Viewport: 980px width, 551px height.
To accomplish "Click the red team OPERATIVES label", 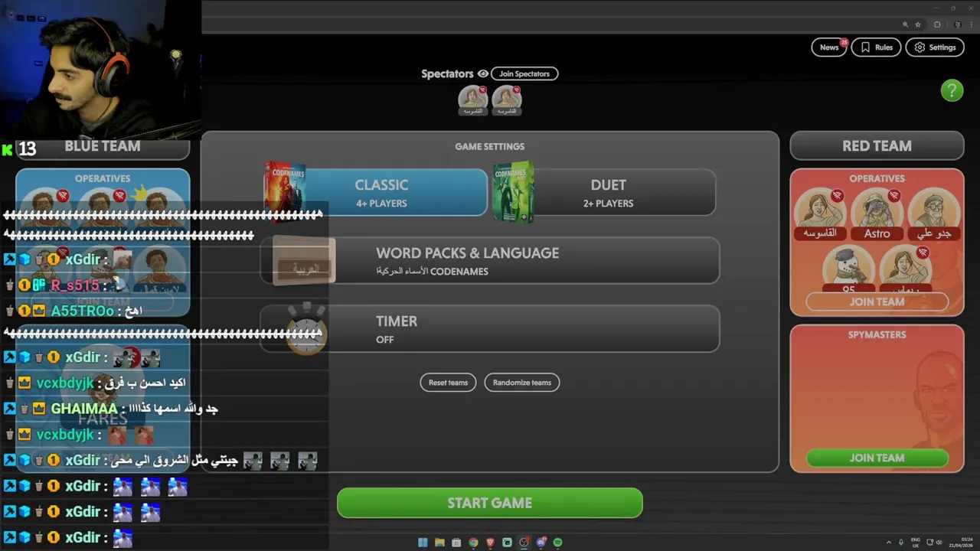I will click(x=877, y=178).
